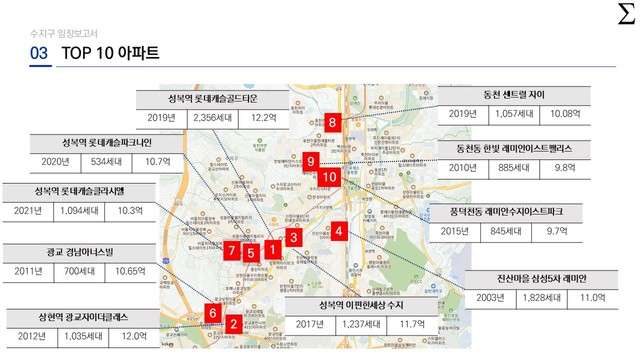
Task: Select the 광교 경남아너스빌 header
Action: click(x=80, y=253)
